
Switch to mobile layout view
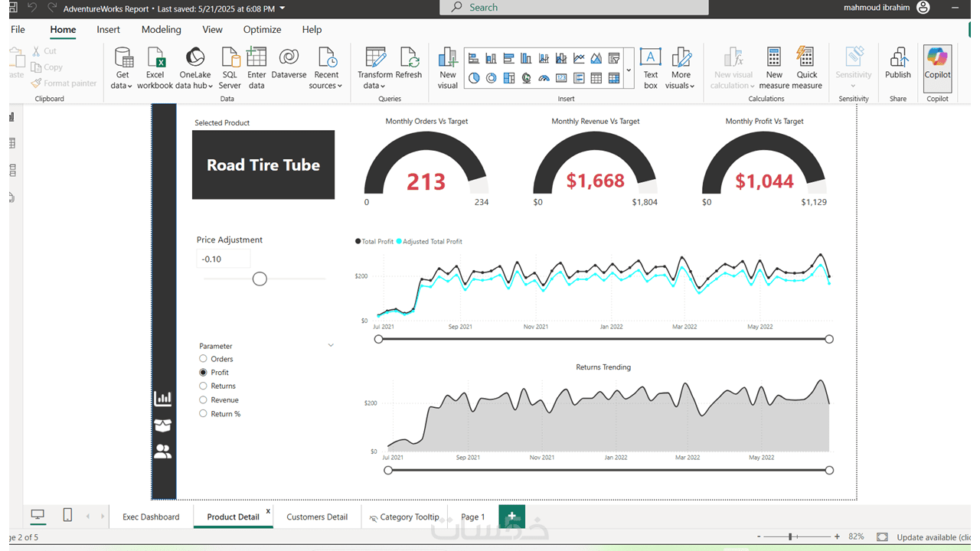coord(67,516)
